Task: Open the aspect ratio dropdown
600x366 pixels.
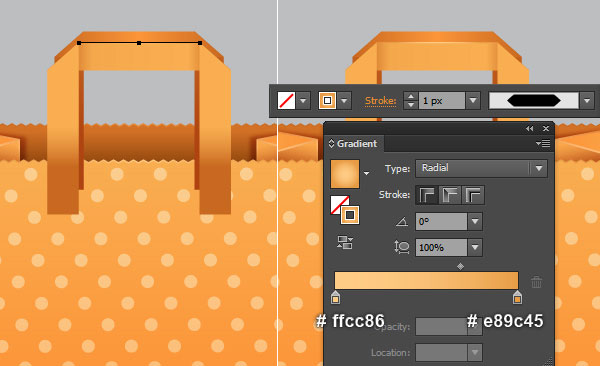Action: [475, 248]
